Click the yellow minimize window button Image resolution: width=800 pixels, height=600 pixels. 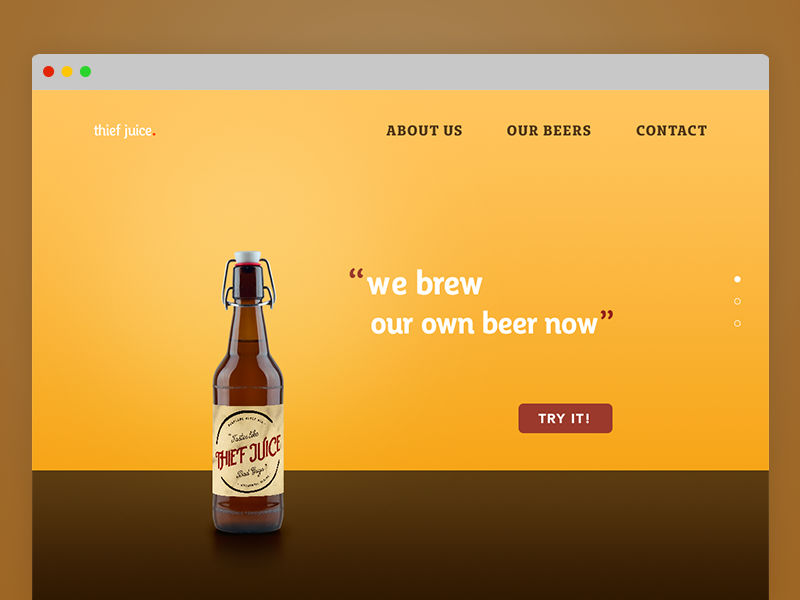pos(67,71)
